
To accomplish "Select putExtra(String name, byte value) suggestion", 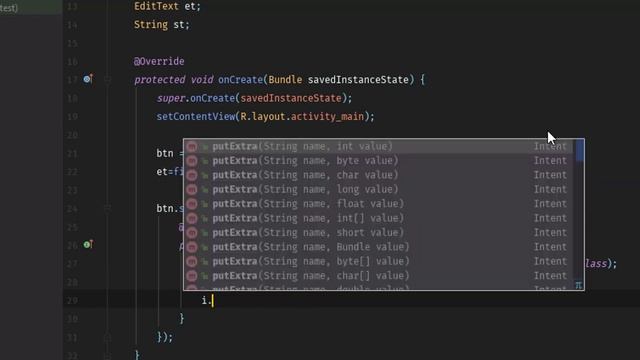I will (x=378, y=161).
